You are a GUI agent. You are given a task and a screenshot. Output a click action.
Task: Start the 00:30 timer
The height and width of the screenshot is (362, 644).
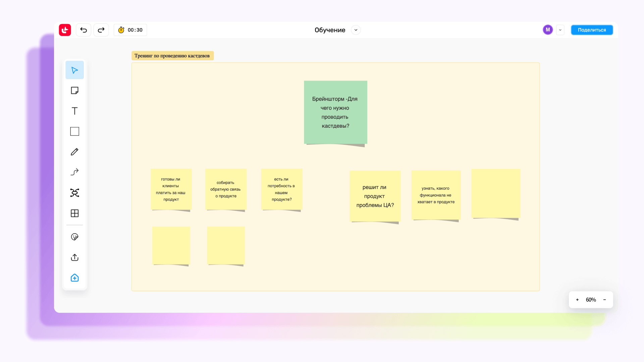tap(130, 30)
